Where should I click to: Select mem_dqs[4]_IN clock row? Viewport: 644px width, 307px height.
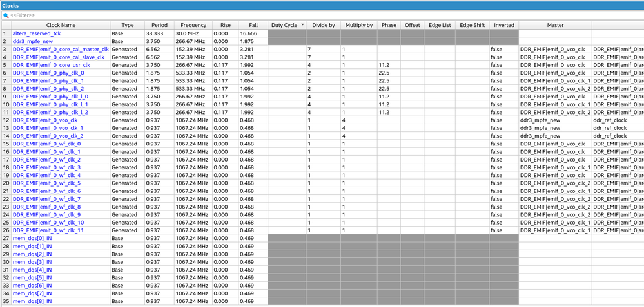pyautogui.click(x=32, y=270)
